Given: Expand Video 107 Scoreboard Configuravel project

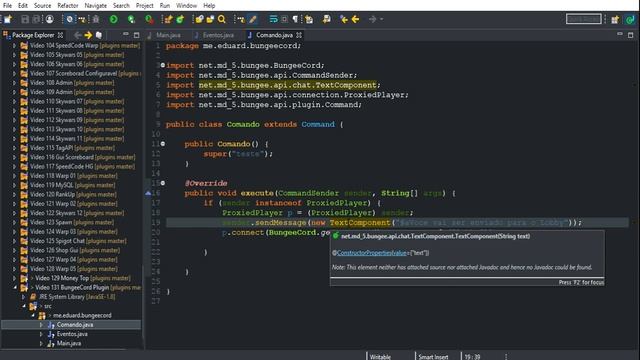Looking at the screenshot, I should pyautogui.click(x=14, y=73).
